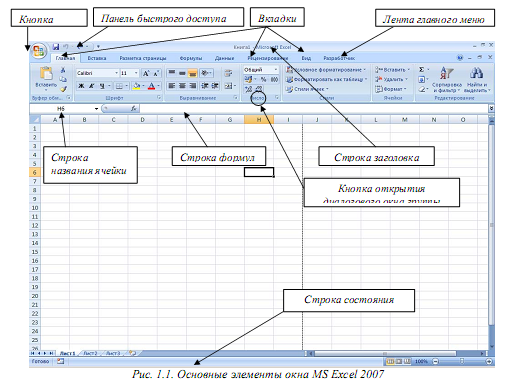Open the Главная ribbon tab
This screenshot has width=518, height=386.
pyautogui.click(x=65, y=58)
